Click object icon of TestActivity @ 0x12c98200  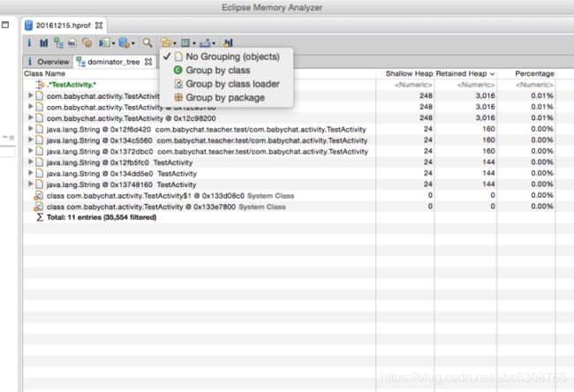40,117
